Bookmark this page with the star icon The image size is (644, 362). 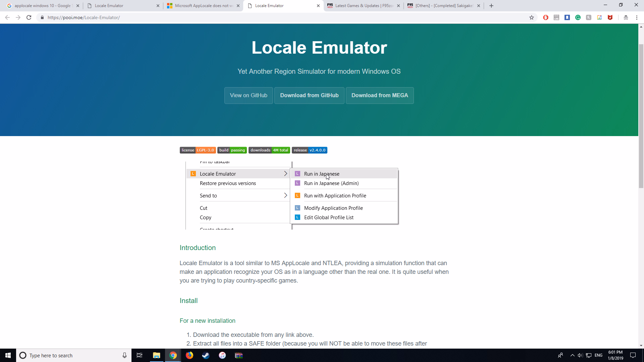[x=532, y=17]
